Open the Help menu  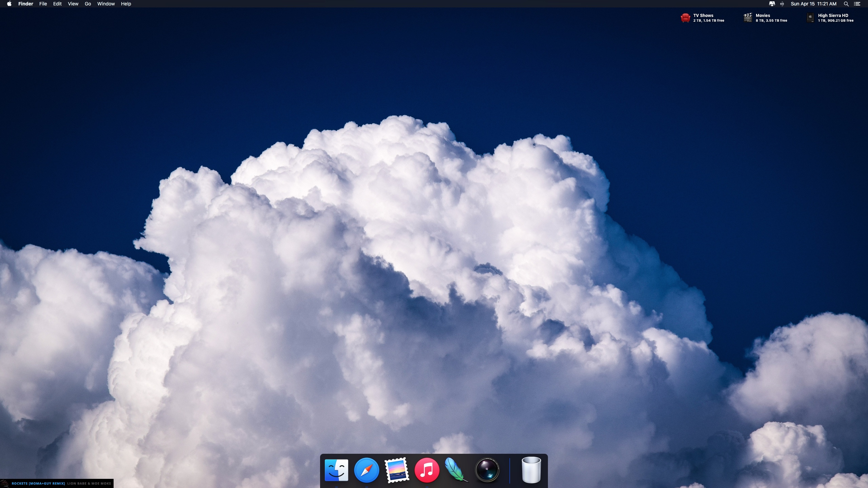point(126,4)
